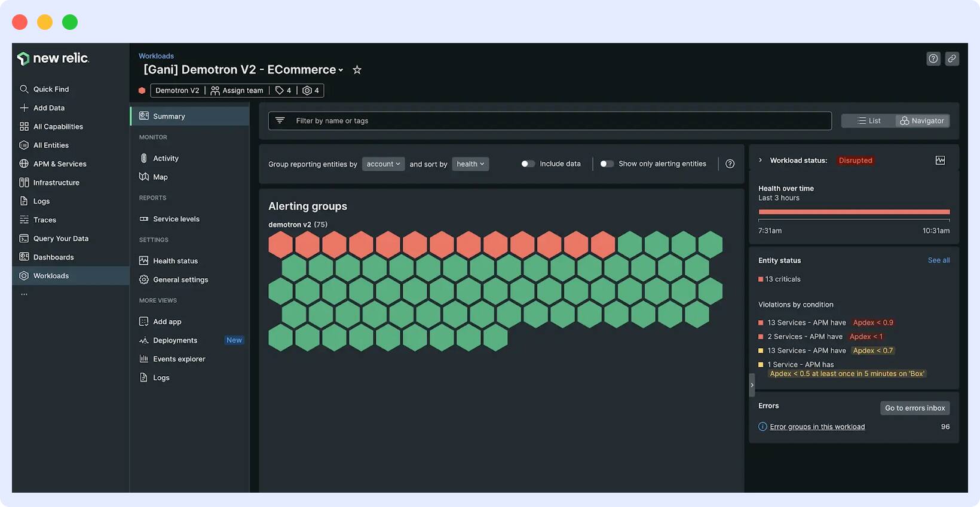Switch to List view
Viewport: 980px width, 507px height.
(x=869, y=121)
